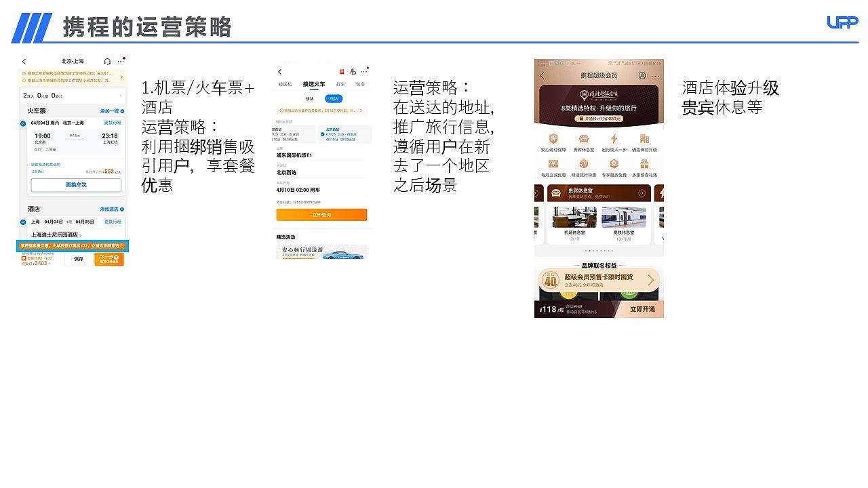Toggle the hotel selection checkmark
Viewport: 868px width, 488px height.
[24, 222]
